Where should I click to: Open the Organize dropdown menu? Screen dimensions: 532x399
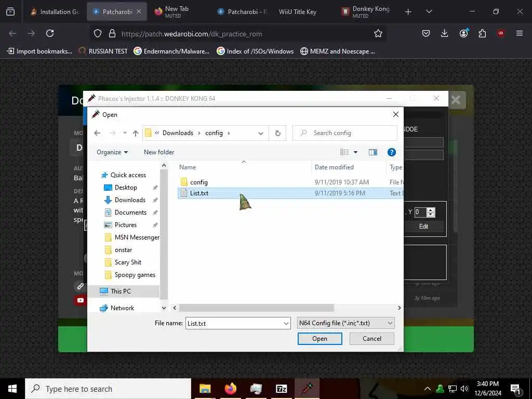112,152
